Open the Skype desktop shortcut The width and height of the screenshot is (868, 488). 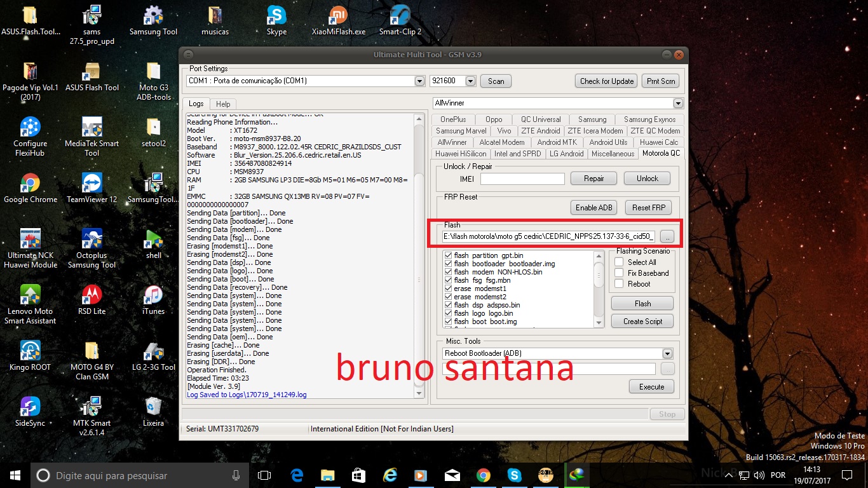pos(276,20)
